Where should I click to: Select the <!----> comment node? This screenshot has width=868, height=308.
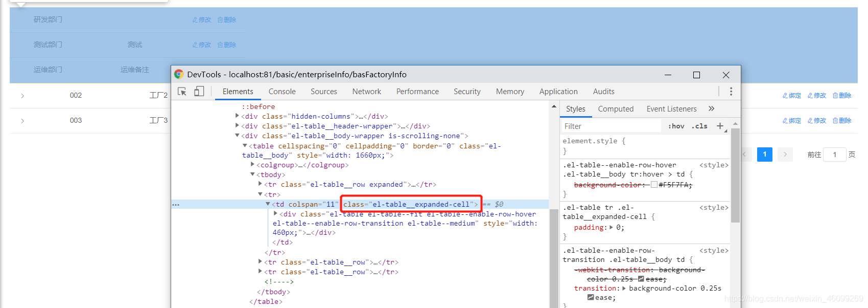[x=279, y=282]
